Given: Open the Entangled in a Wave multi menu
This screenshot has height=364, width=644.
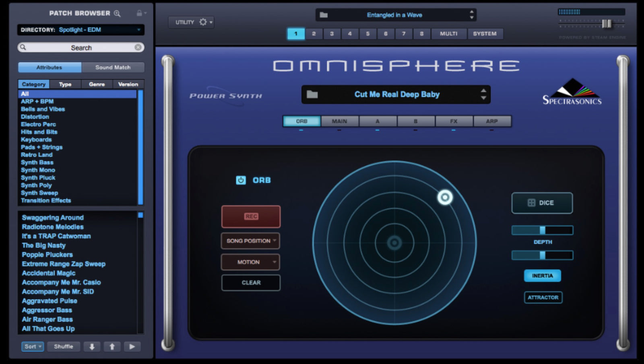Looking at the screenshot, I should 396,15.
